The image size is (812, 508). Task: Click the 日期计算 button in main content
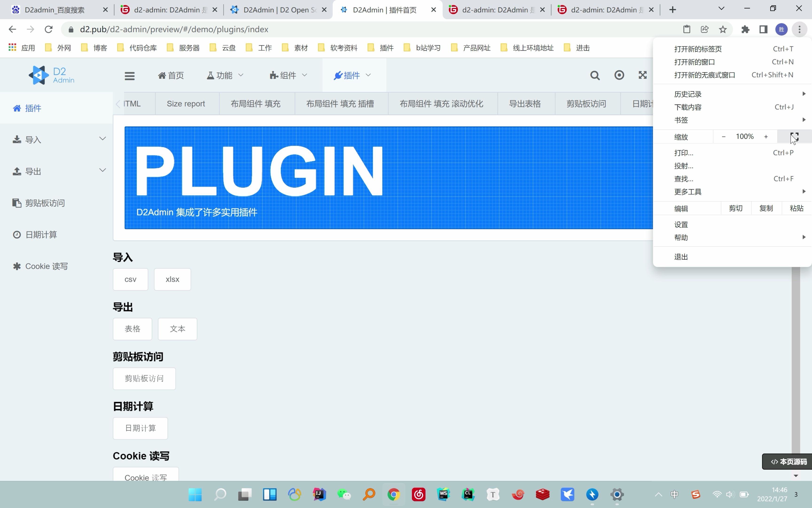[x=140, y=428]
